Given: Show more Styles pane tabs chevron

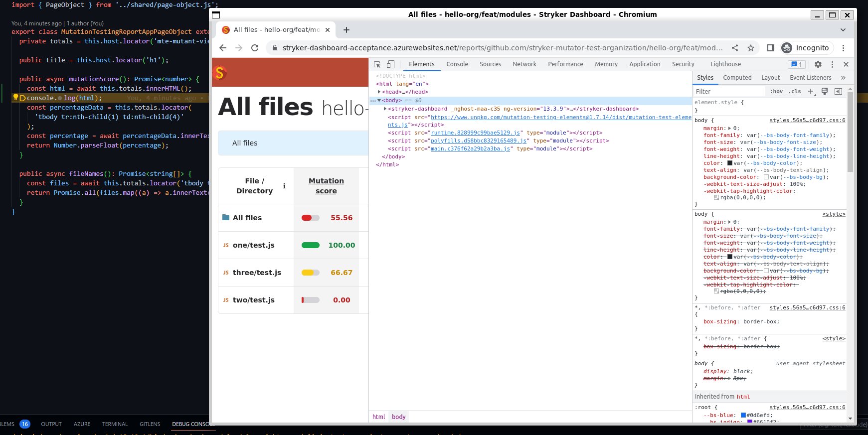Looking at the screenshot, I should [x=843, y=78].
